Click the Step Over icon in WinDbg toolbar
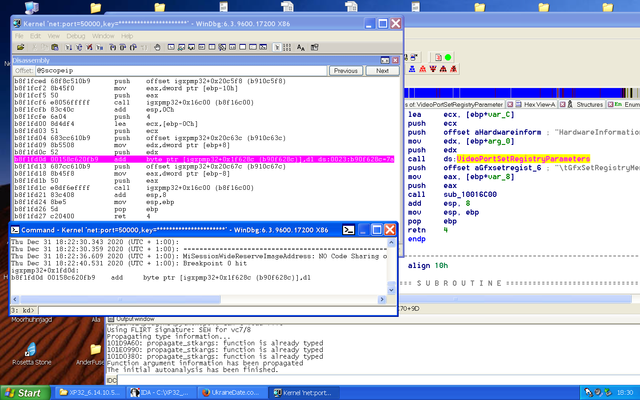 pyautogui.click(x=122, y=47)
